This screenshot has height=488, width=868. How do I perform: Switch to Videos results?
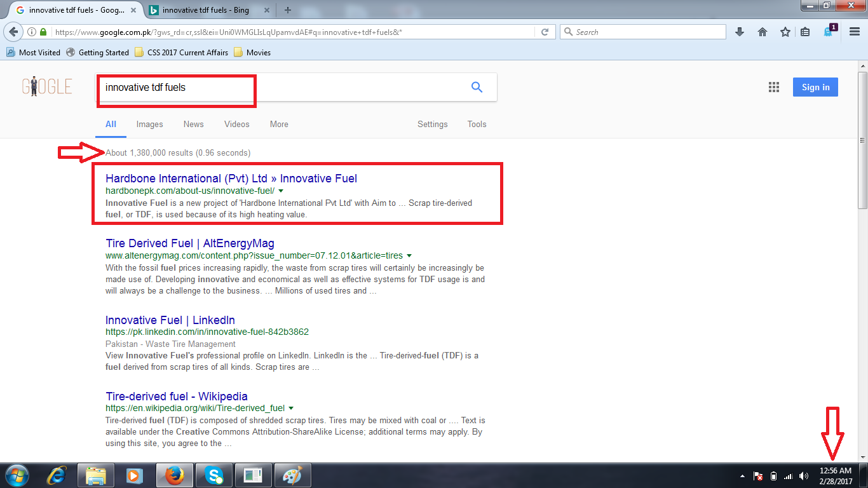click(x=237, y=124)
